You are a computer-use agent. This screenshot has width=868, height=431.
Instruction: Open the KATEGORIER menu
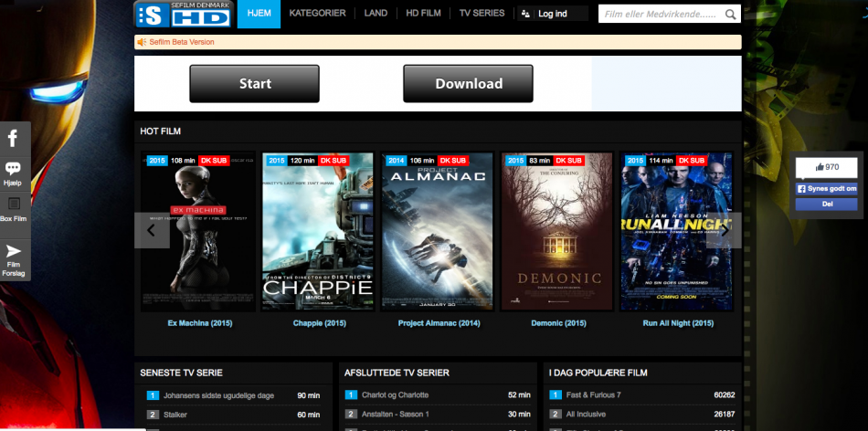(317, 14)
